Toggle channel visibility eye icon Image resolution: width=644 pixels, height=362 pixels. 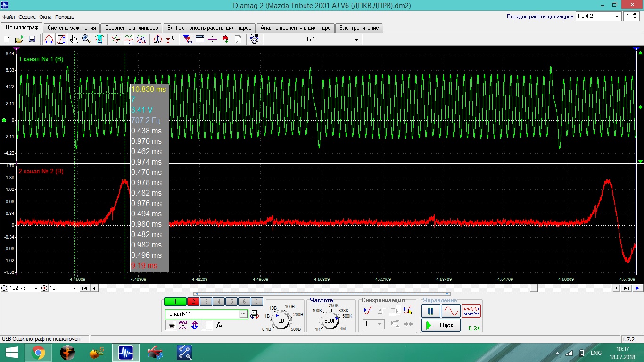[172, 325]
